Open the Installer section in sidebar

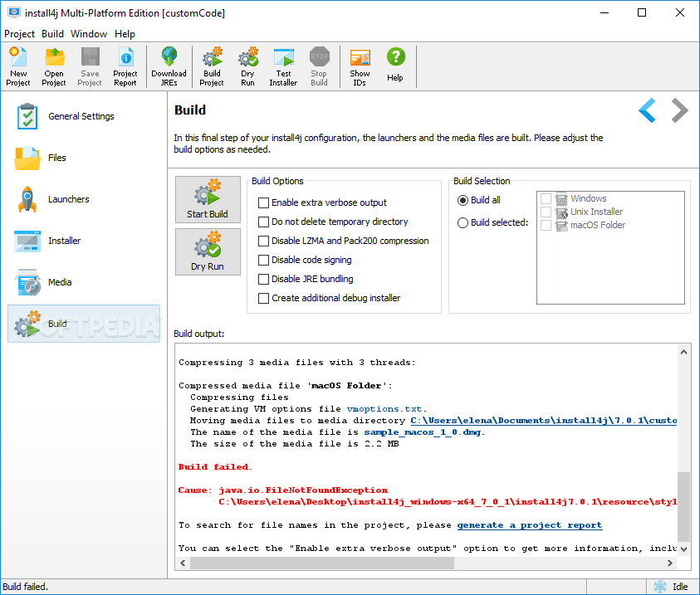click(84, 241)
